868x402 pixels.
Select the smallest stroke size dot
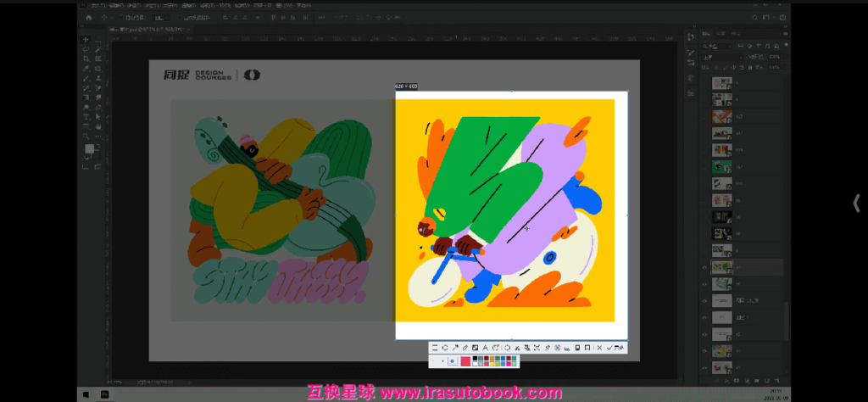coord(433,361)
